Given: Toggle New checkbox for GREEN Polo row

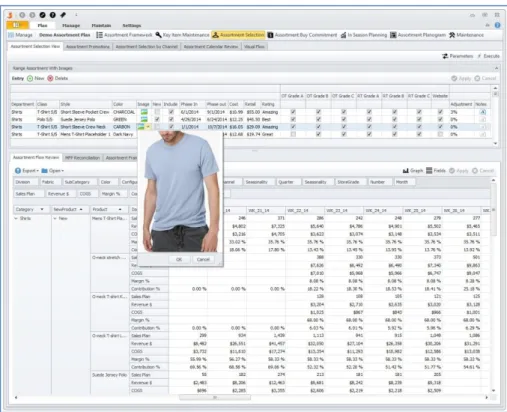Looking at the screenshot, I should (x=157, y=119).
